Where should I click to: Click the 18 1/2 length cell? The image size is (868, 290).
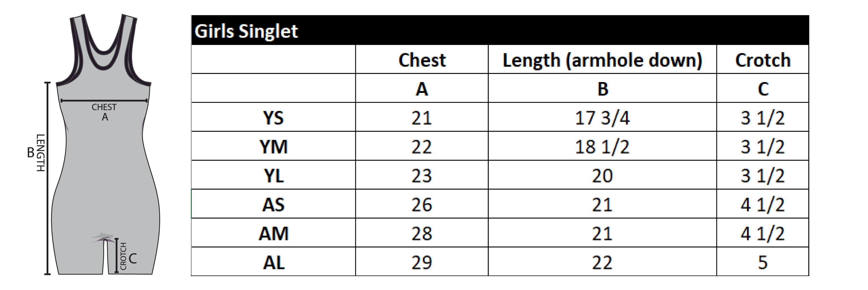point(602,147)
